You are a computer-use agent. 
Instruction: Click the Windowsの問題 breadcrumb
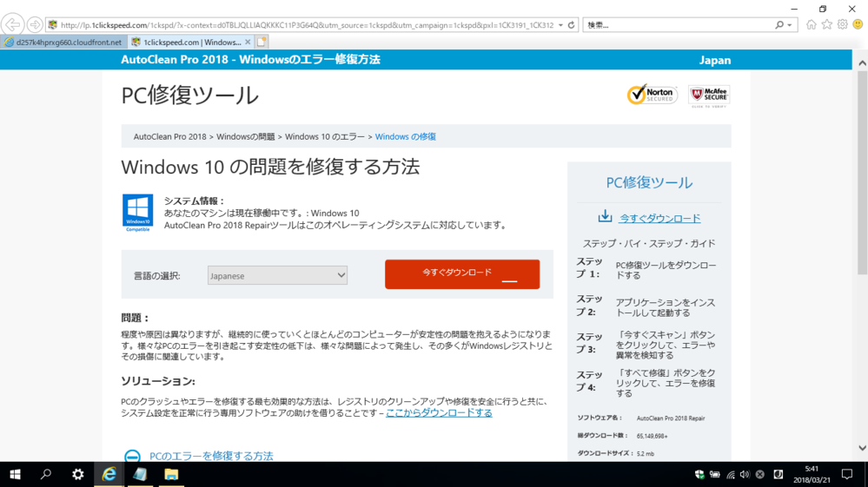245,136
